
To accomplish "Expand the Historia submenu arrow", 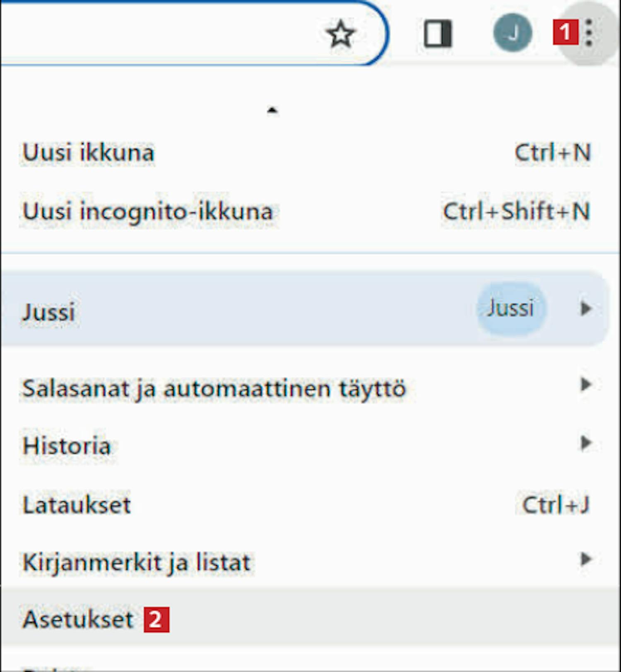I will 585,443.
